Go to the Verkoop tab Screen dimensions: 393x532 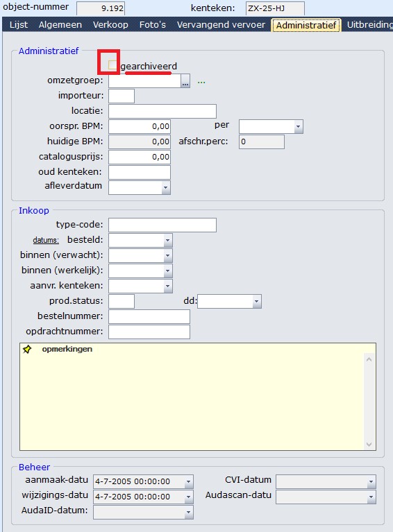pos(110,25)
